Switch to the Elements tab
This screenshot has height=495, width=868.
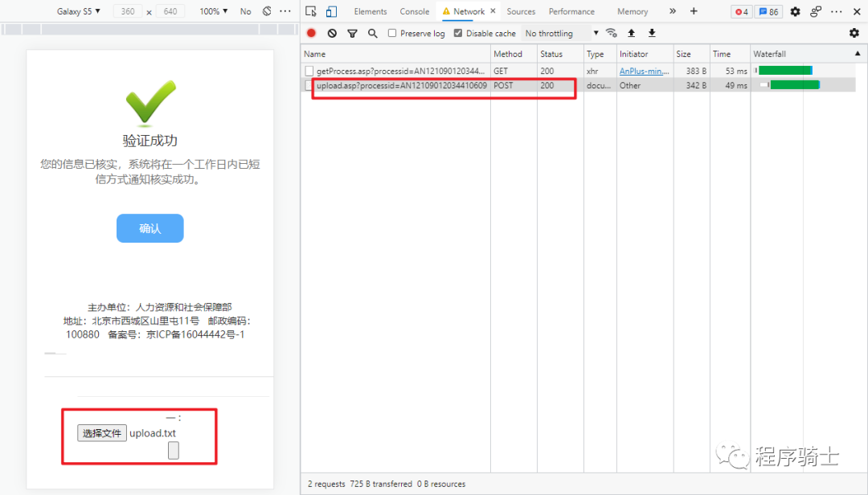(371, 11)
